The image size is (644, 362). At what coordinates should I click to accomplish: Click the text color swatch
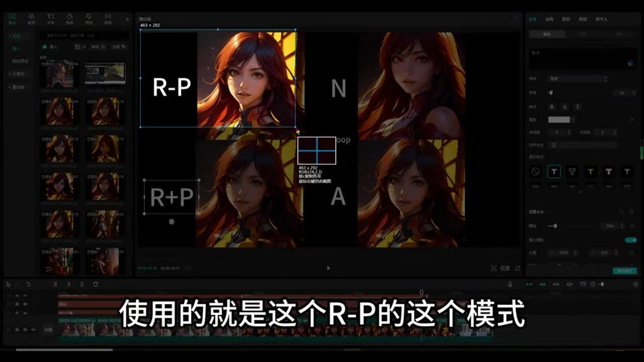click(559, 120)
